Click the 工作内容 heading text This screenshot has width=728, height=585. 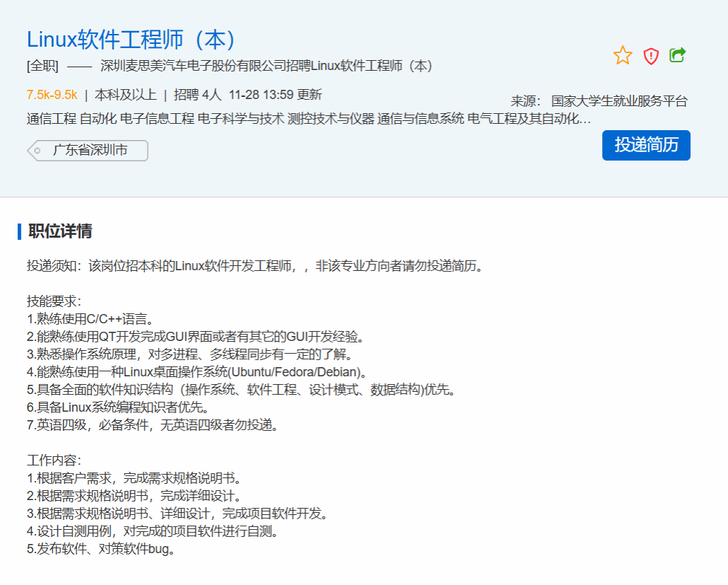pyautogui.click(x=54, y=461)
